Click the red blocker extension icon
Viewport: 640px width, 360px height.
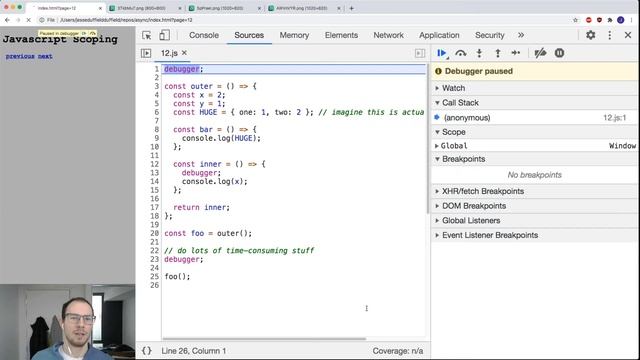589,20
